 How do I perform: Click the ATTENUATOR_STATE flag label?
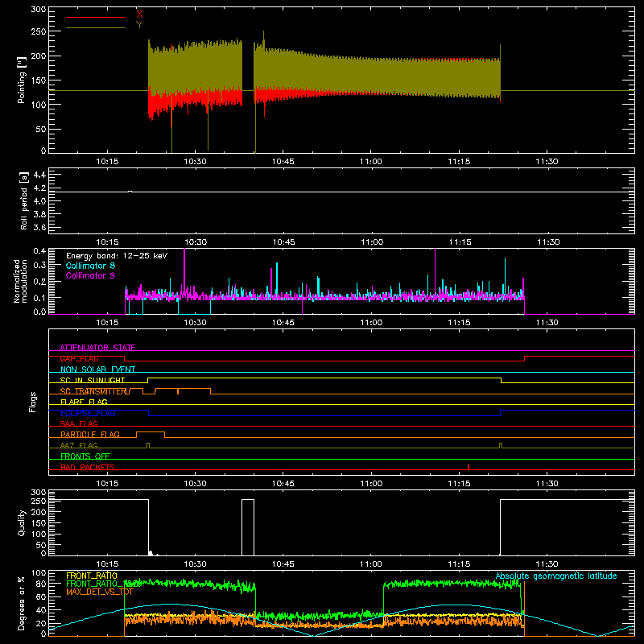point(97,348)
